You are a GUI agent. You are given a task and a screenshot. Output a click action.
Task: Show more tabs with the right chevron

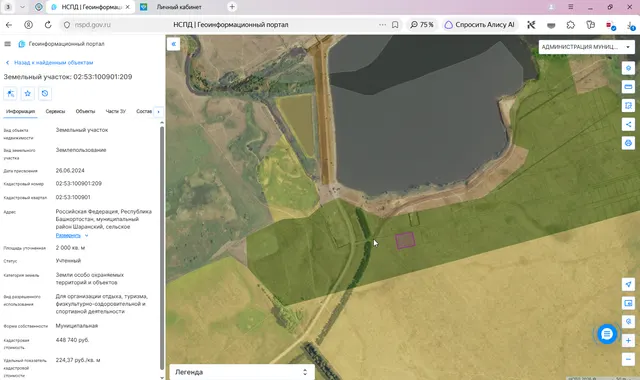pyautogui.click(x=158, y=111)
